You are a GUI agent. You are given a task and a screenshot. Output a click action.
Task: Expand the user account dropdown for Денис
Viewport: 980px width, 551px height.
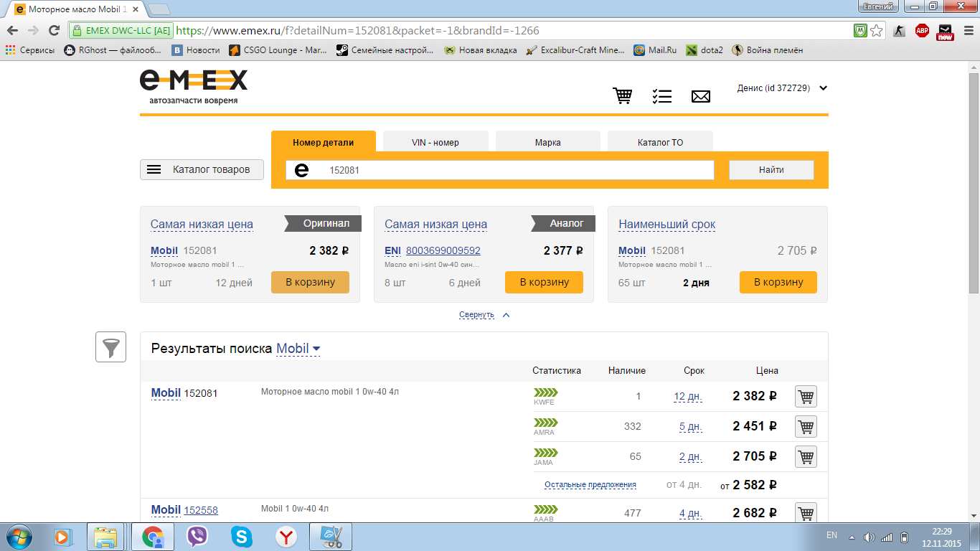tap(823, 88)
